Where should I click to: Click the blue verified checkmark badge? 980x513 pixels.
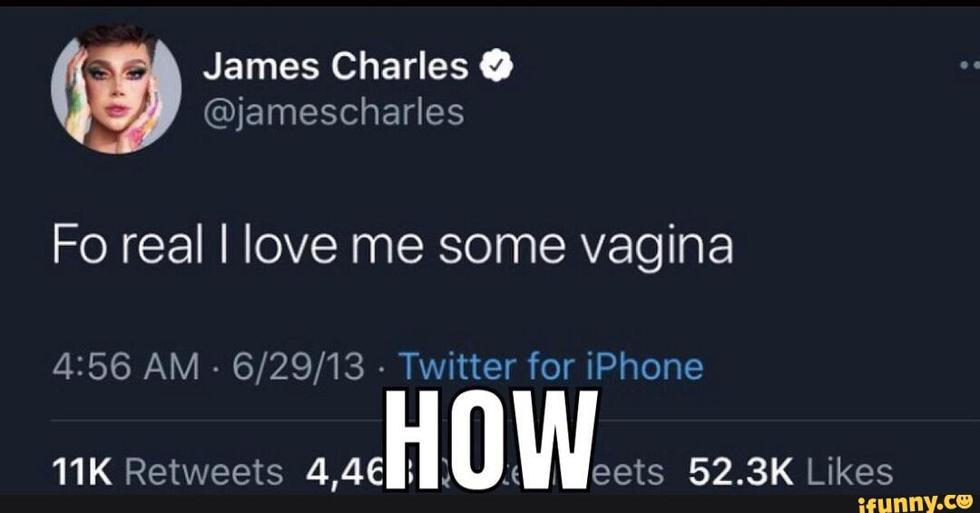click(x=495, y=67)
